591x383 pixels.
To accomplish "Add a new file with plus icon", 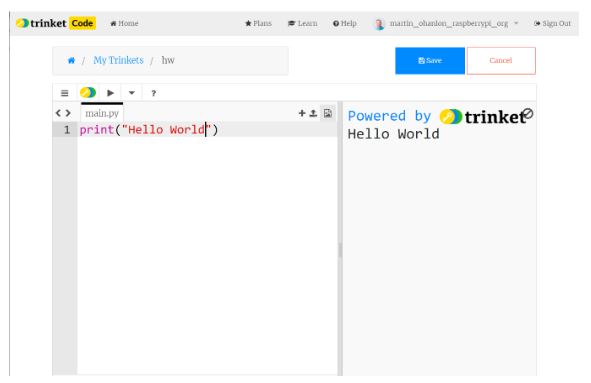I will click(x=302, y=113).
